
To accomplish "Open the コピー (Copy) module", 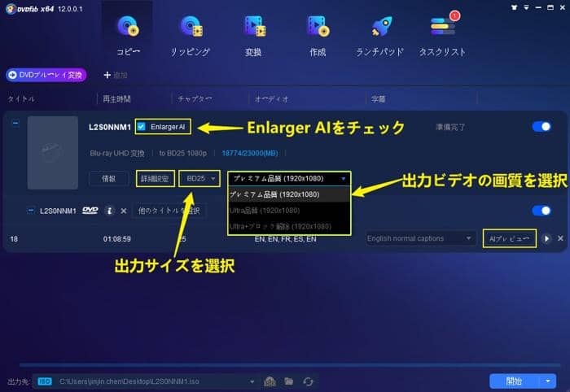I will (128, 35).
